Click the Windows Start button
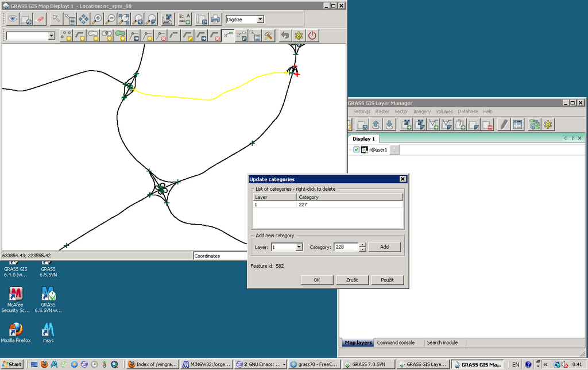 pyautogui.click(x=12, y=364)
